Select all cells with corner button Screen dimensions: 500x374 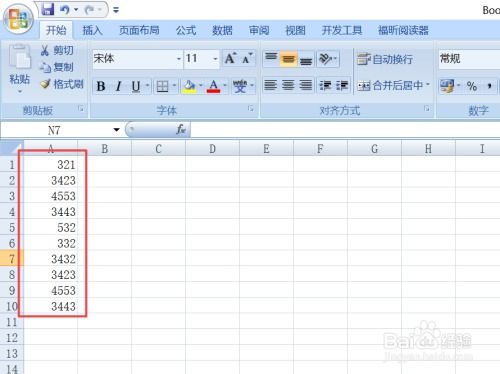tap(11, 148)
